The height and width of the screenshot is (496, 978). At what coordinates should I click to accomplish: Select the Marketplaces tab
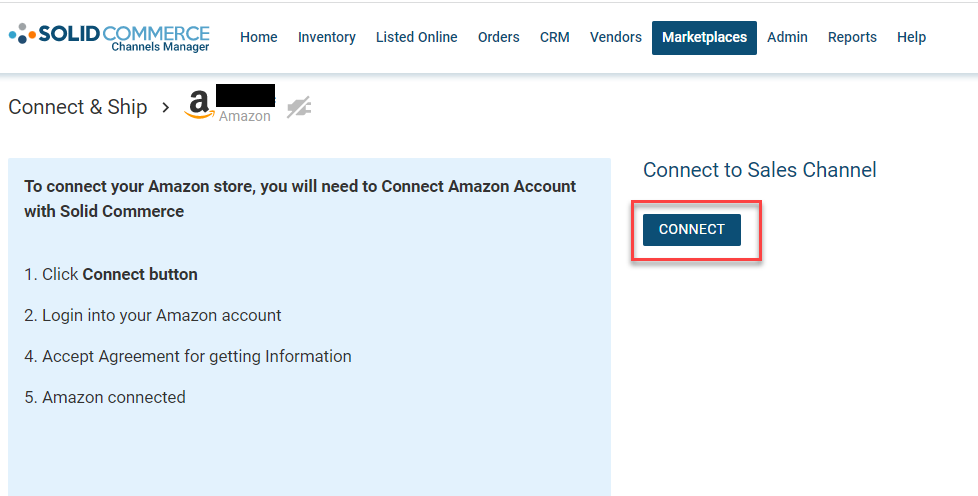[x=704, y=37]
